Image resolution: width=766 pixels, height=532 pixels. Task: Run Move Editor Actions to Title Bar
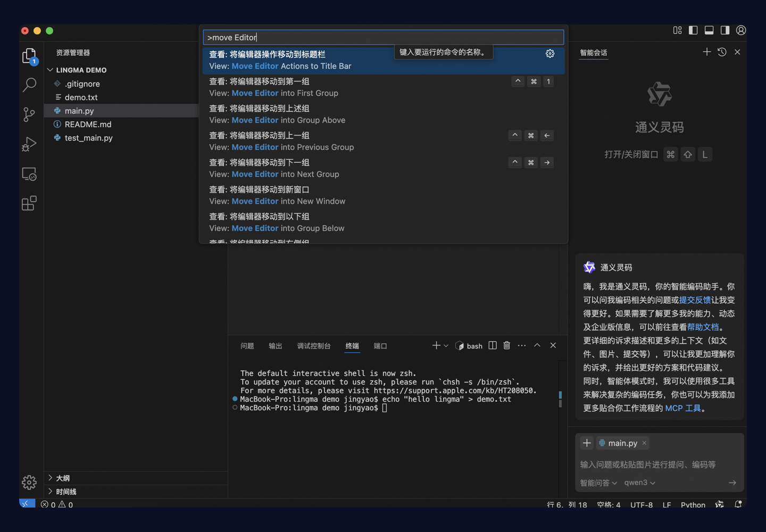(384, 60)
